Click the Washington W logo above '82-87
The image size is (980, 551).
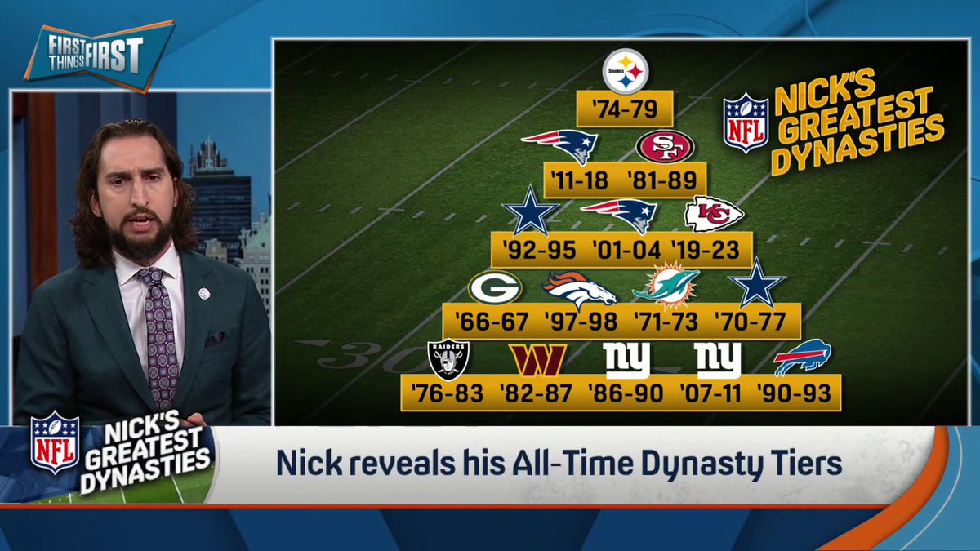(x=537, y=361)
